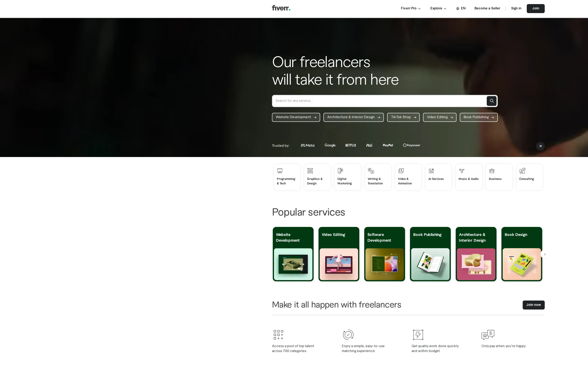This screenshot has width=588, height=368.
Task: Click the Meta trusted-by logo
Action: 308,145
